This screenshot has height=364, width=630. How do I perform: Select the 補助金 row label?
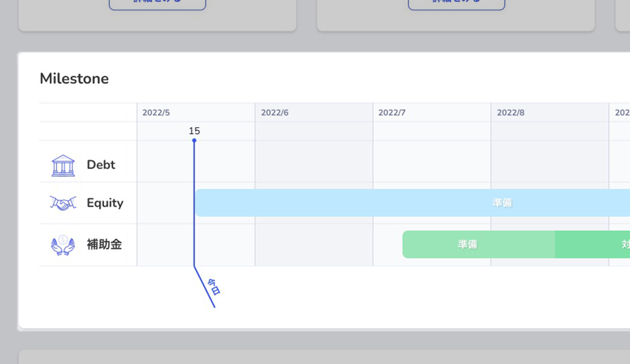pos(104,244)
